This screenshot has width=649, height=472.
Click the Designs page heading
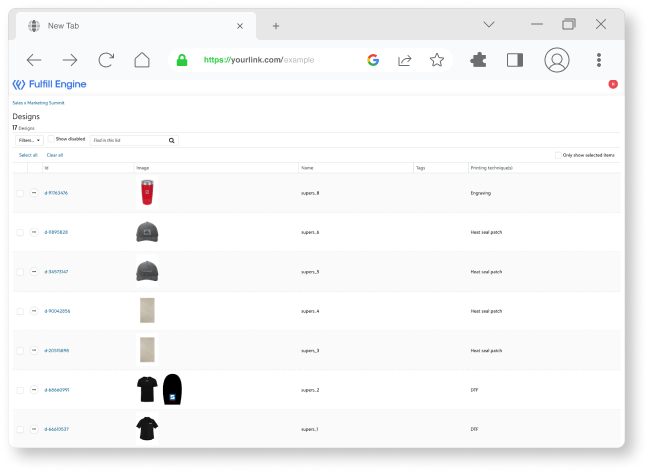26,116
